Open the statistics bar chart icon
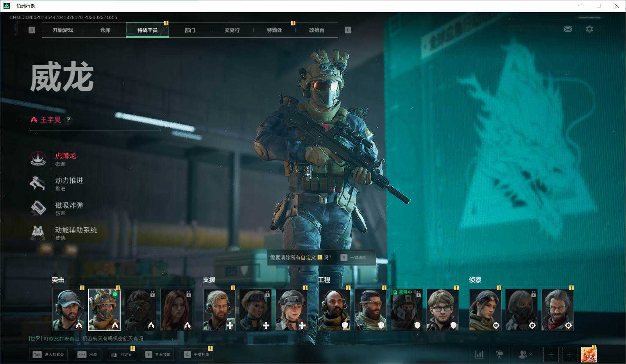Image resolution: width=626 pixels, height=364 pixels. [479, 354]
